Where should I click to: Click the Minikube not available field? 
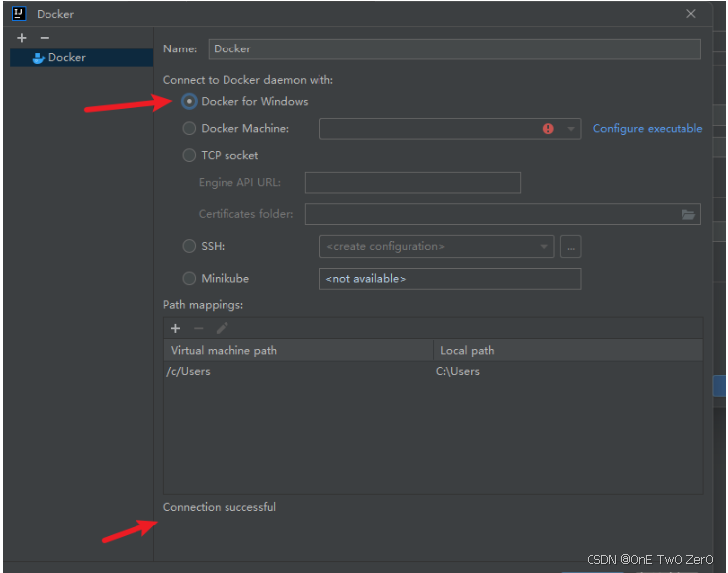coord(450,279)
